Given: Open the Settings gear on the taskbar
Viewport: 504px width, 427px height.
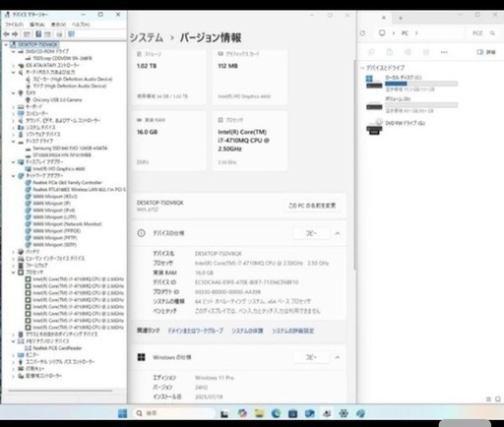Looking at the screenshot, I should 344,413.
